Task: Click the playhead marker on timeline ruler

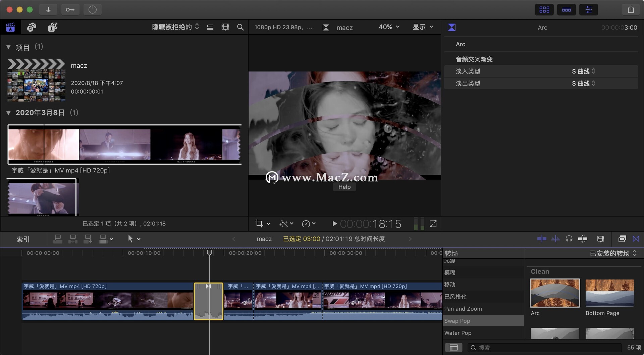Action: (209, 253)
